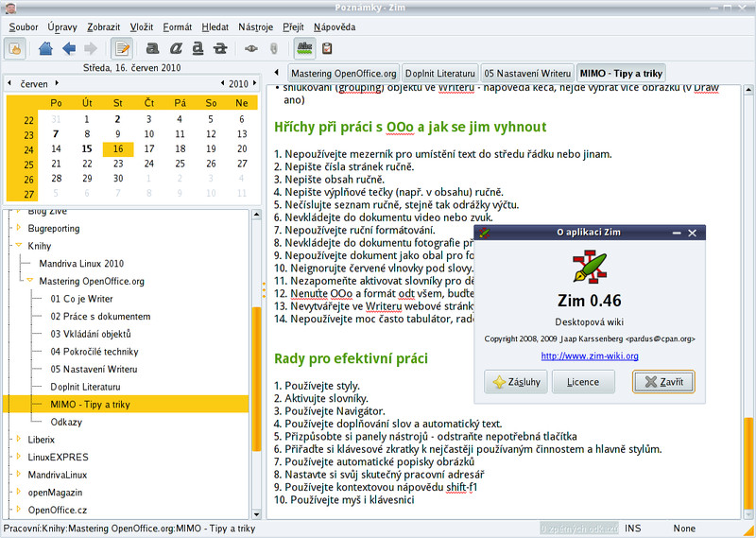Image resolution: width=756 pixels, height=538 pixels.
Task: Go forward with the grey right arrow
Action: click(90, 48)
